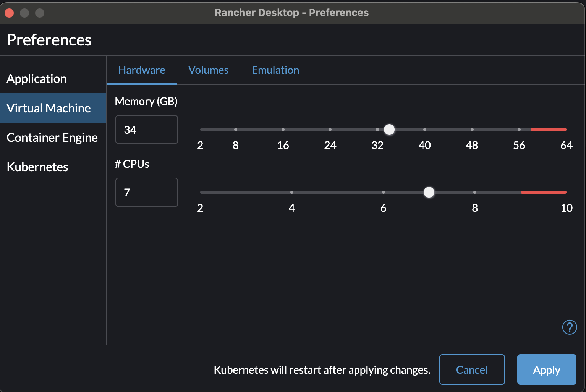Click the # CPUs input field
This screenshot has height=392, width=586.
(146, 193)
